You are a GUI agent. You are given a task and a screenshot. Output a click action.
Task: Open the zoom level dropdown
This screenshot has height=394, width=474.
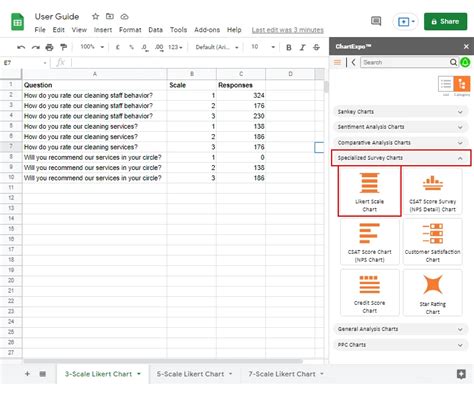92,47
